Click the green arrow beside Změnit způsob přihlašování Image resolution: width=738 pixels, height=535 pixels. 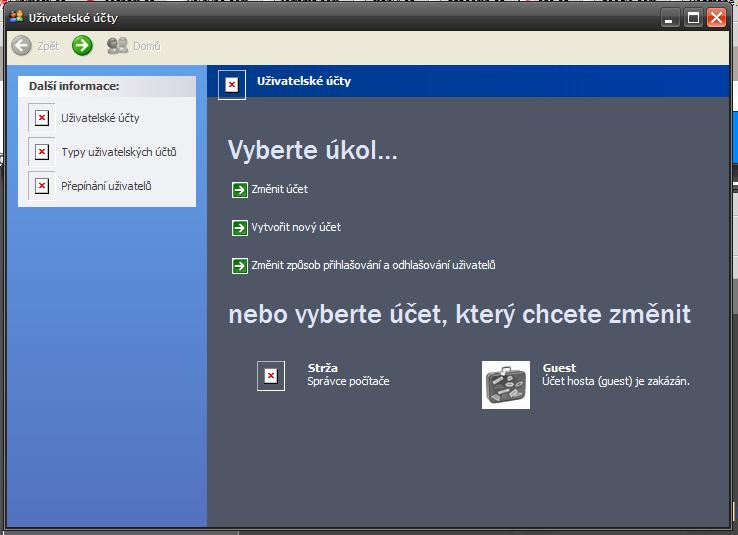click(239, 266)
